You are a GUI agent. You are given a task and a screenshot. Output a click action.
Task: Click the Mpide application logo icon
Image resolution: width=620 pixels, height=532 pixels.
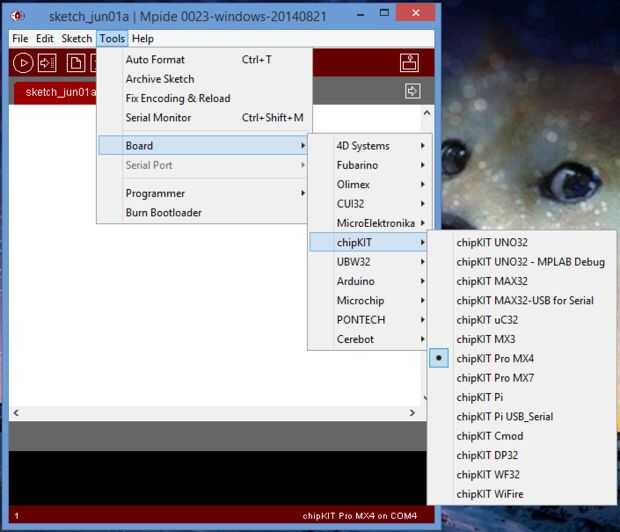[17, 16]
